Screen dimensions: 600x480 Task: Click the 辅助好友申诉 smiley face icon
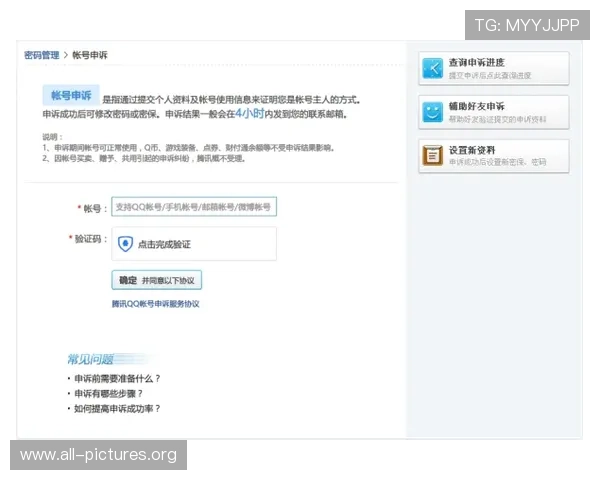click(432, 112)
